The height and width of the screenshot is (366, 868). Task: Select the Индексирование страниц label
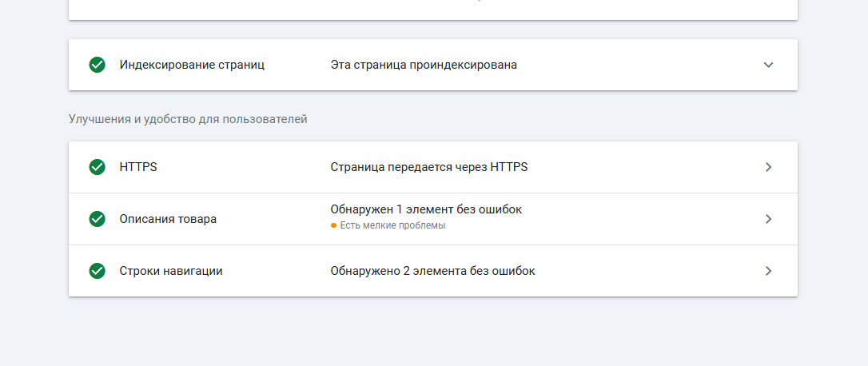(x=192, y=65)
